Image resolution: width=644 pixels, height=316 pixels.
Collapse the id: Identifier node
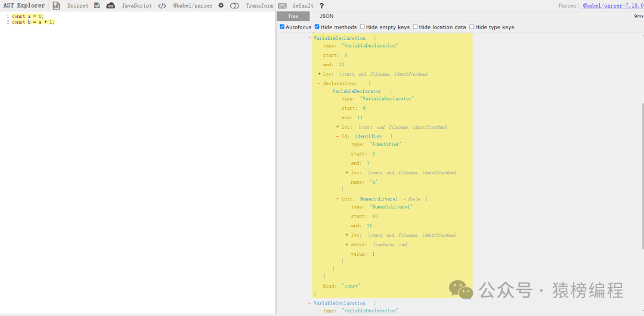(338, 137)
